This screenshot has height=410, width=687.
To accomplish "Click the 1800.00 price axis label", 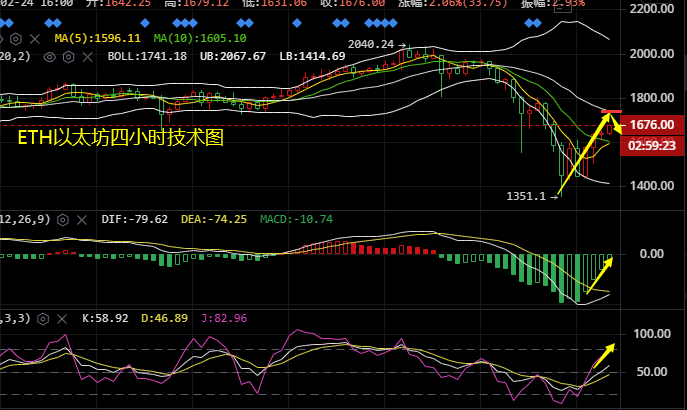I will point(652,98).
